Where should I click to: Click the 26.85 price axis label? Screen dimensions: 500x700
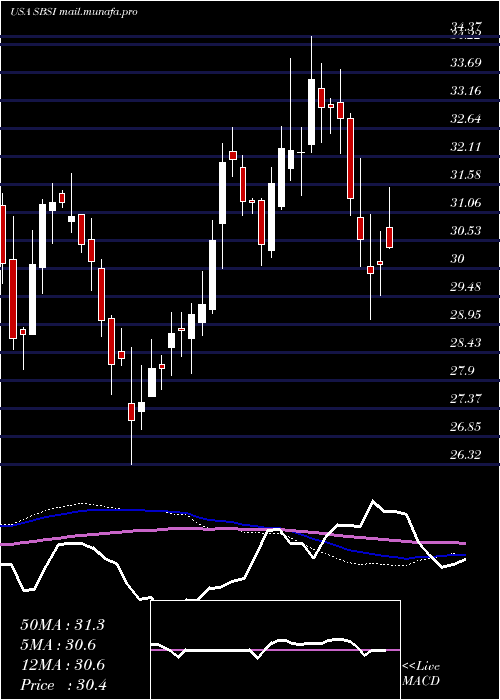coord(466,427)
